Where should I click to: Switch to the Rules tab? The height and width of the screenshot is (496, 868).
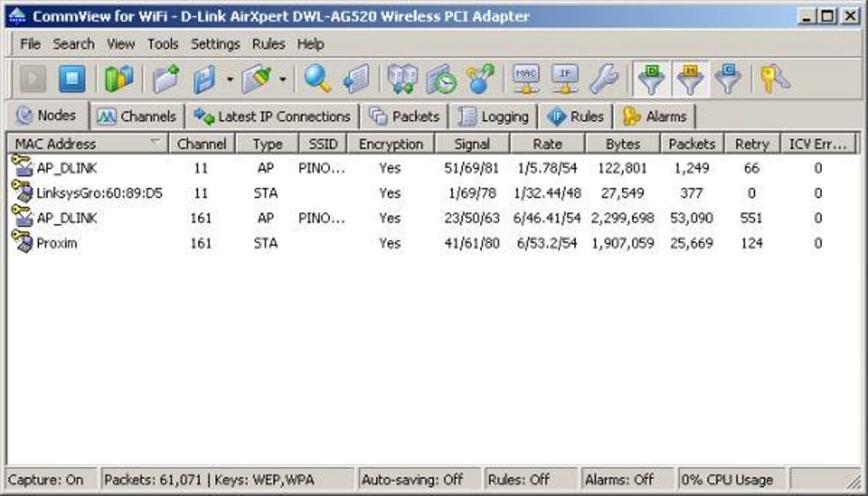tap(575, 117)
